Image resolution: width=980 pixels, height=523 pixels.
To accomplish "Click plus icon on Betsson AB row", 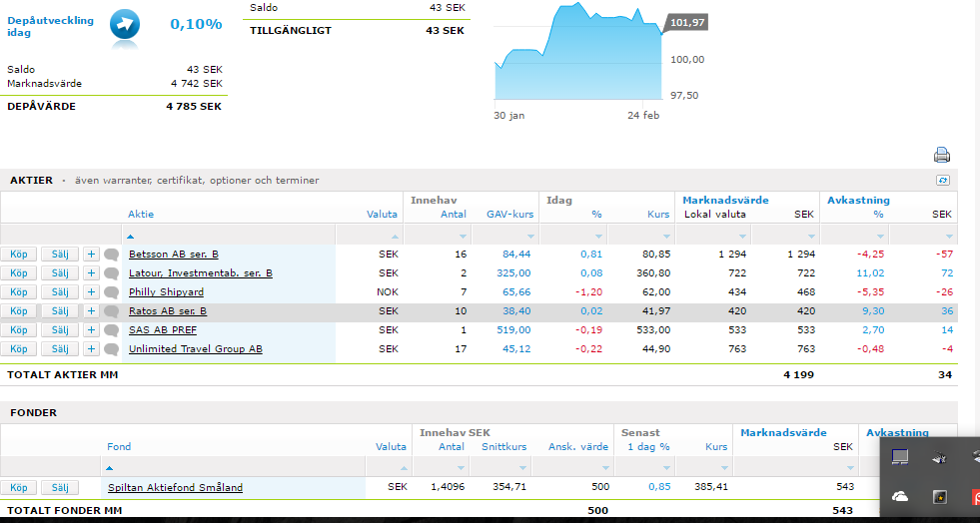I will click(91, 255).
